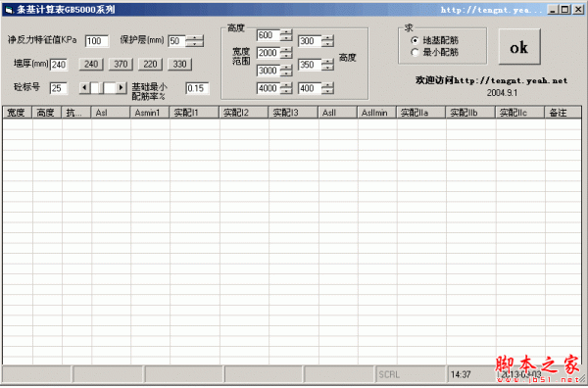The width and height of the screenshot is (588, 388).
Task: Close the 条基计算表 window
Action: 578,10
